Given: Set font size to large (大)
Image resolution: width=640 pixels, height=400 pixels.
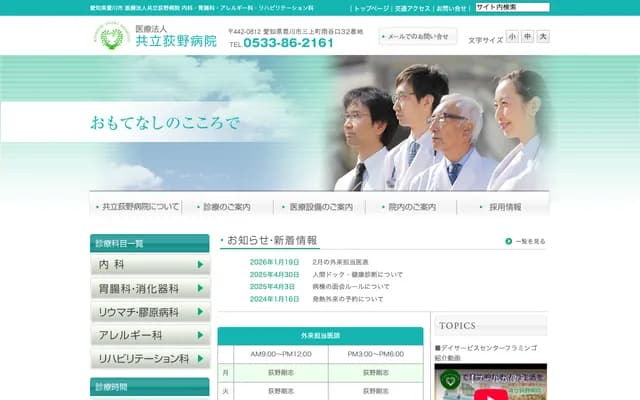Looking at the screenshot, I should coord(543,36).
